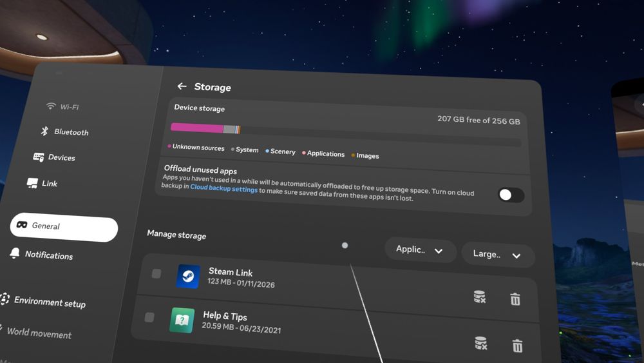The image size is (644, 363).
Task: Click the Link icon in sidebar
Action: coord(32,183)
